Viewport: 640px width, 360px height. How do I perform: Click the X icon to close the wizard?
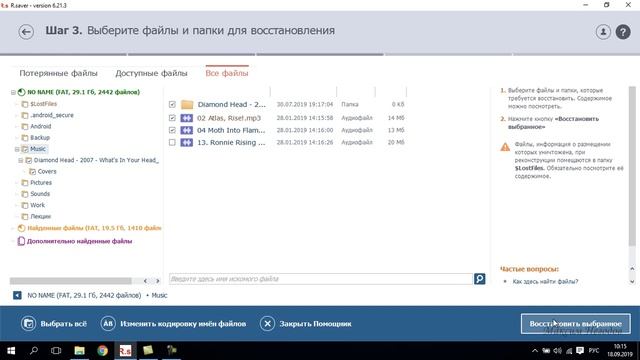267,324
